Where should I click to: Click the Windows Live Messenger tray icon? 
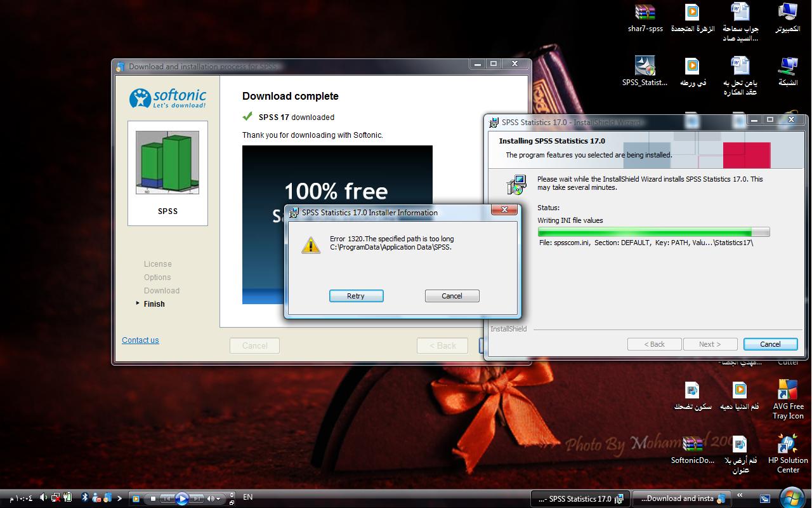(96, 498)
